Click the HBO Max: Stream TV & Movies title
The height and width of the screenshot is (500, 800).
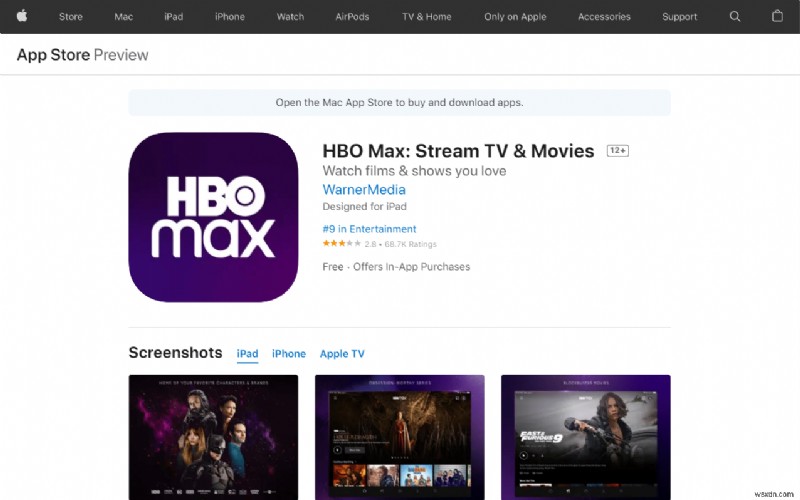[x=458, y=151]
